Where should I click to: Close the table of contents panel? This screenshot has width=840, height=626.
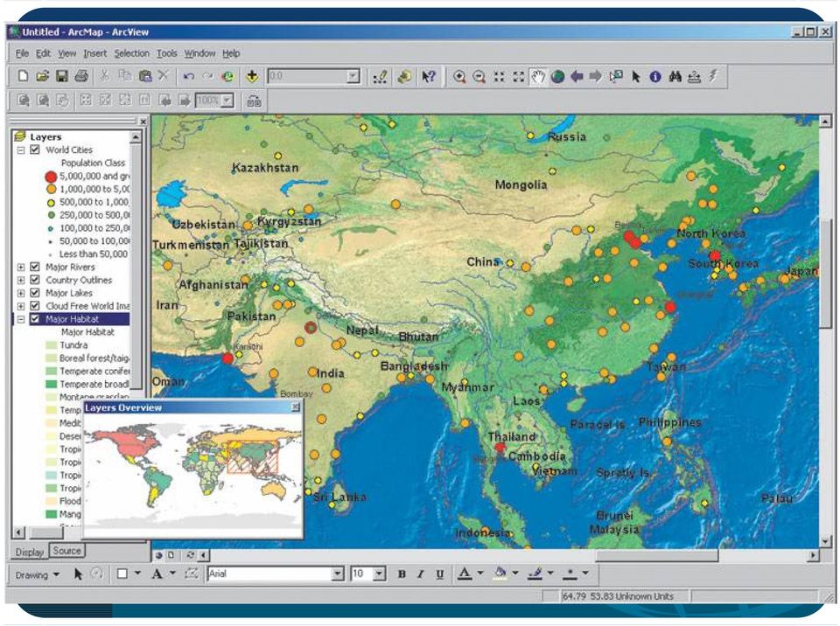coord(143,122)
